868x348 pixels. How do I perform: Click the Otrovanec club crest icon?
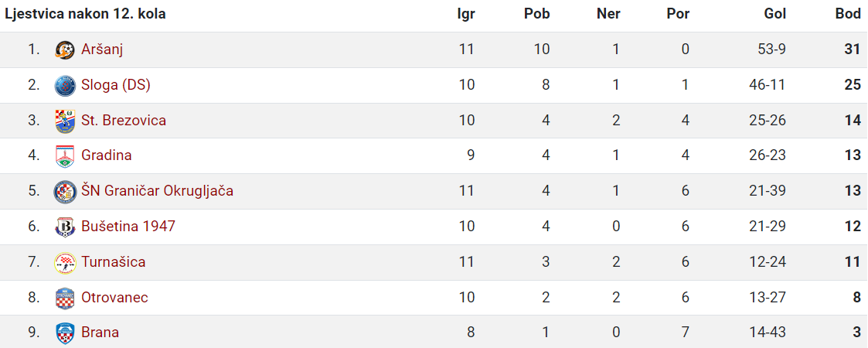click(x=66, y=299)
